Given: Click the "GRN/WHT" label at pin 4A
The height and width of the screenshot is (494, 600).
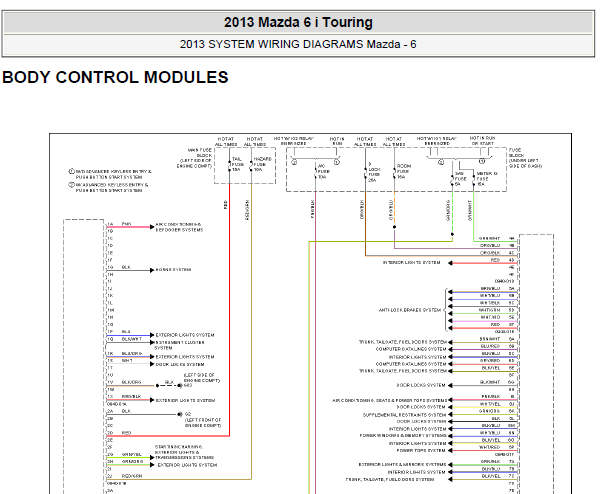Looking at the screenshot, I should (489, 238).
